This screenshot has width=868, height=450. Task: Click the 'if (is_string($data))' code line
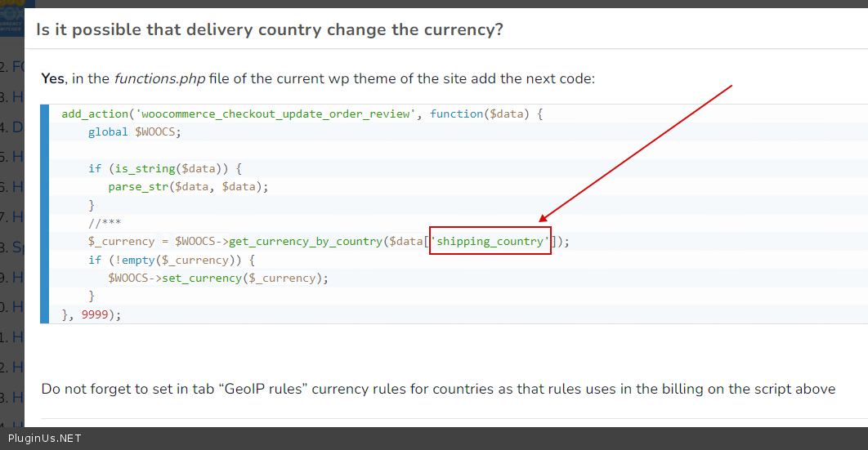(x=165, y=168)
